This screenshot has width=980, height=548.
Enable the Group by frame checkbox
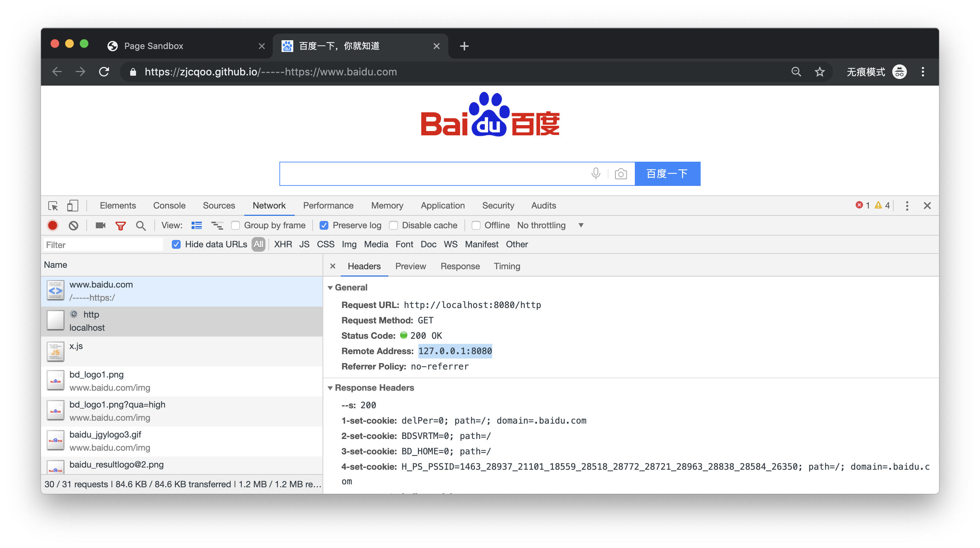(235, 225)
